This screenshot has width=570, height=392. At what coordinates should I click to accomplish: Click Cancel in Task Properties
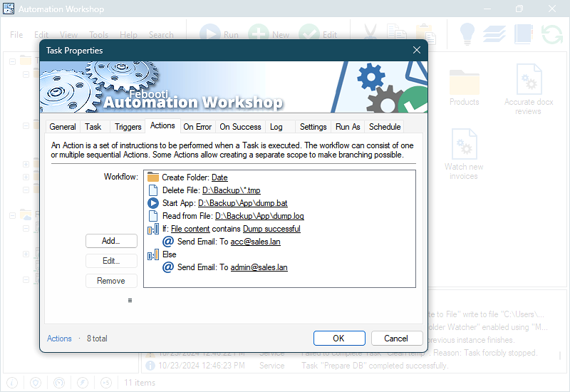[x=397, y=338]
